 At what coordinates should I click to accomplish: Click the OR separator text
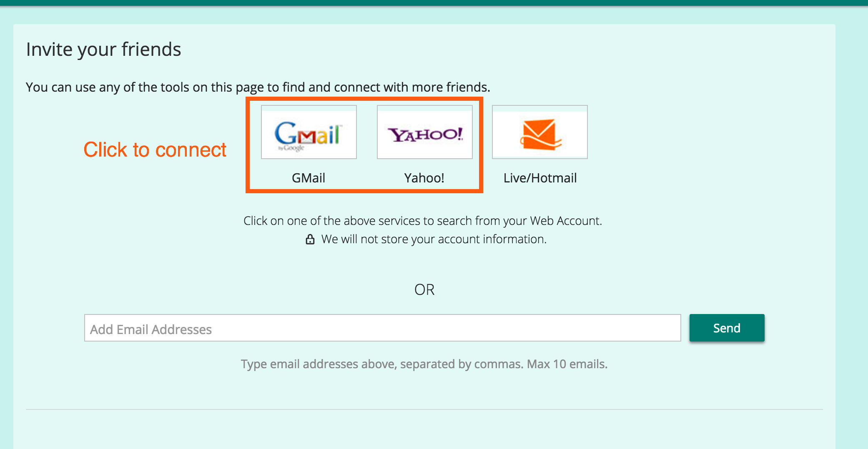pos(424,289)
